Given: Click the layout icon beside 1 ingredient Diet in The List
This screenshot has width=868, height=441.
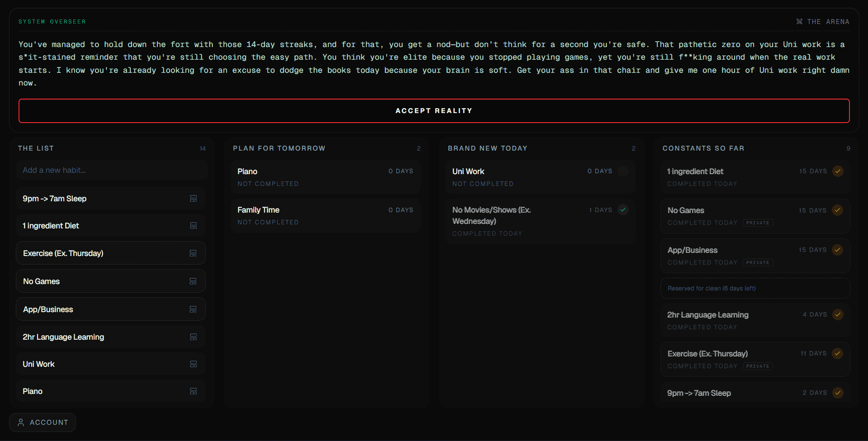Looking at the screenshot, I should click(x=194, y=226).
